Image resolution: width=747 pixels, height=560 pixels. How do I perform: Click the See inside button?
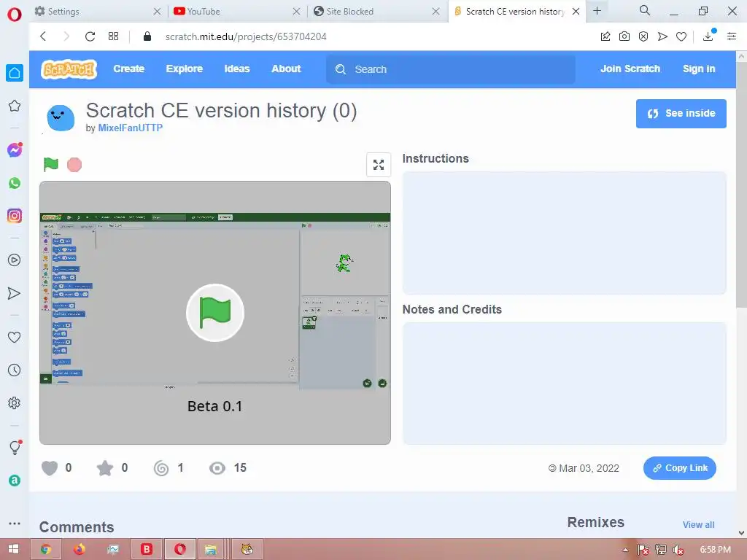pos(681,113)
